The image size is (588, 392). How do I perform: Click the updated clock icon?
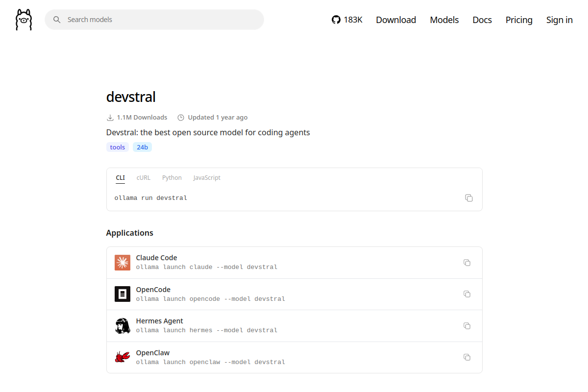pyautogui.click(x=181, y=118)
